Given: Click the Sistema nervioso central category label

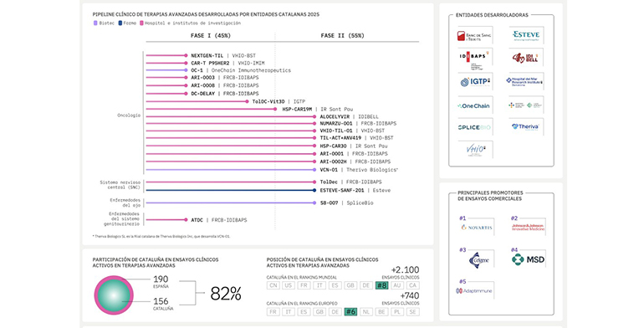Looking at the screenshot, I should click(x=120, y=185).
